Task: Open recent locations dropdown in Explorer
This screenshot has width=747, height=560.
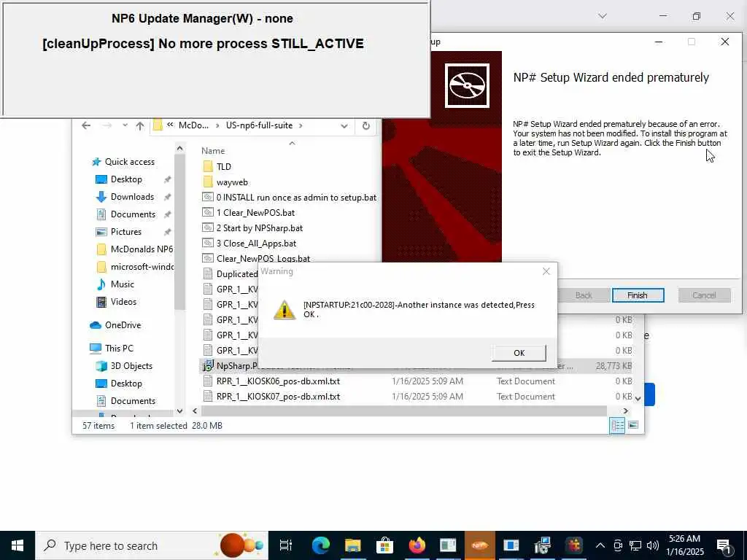Action: pos(125,125)
